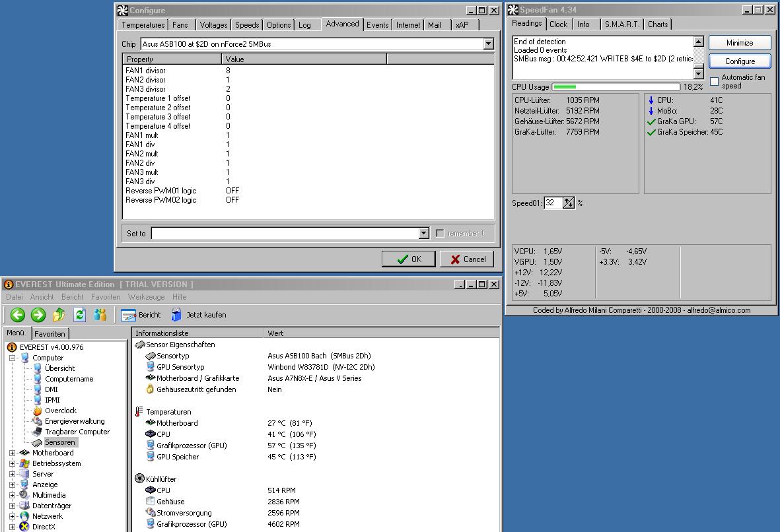Image resolution: width=780 pixels, height=532 pixels.
Task: Toggle Automatic fan speed checkbox in SpeedFan
Action: coord(715,82)
